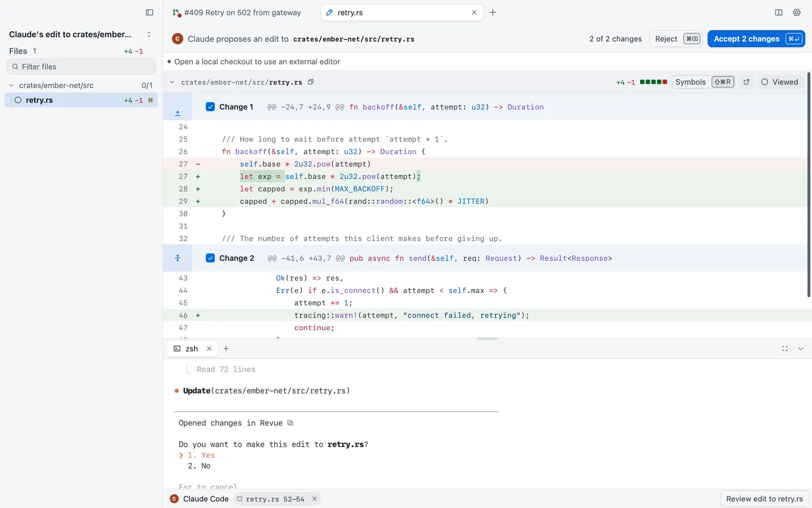Click Review edit to retry.rs

pyautogui.click(x=765, y=499)
